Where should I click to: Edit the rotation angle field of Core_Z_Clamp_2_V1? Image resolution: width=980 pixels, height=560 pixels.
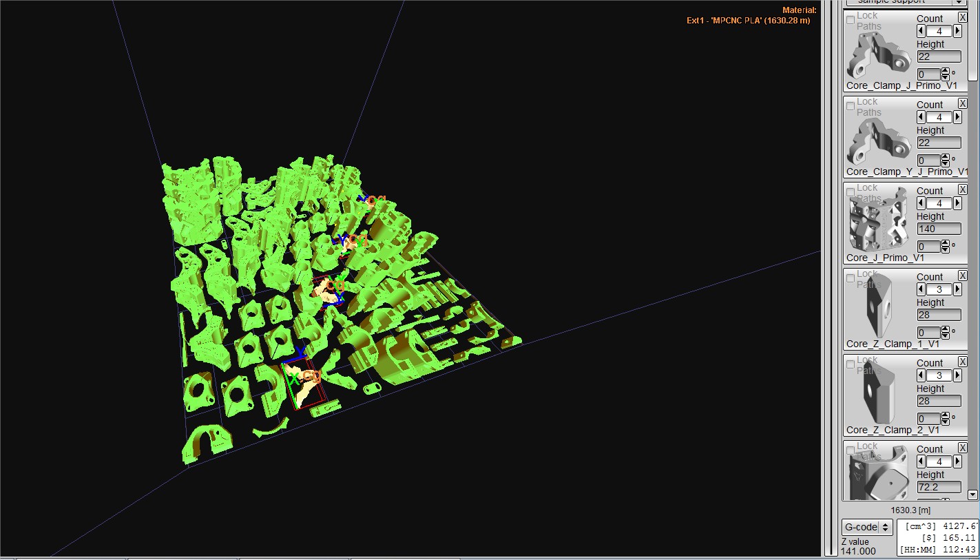pyautogui.click(x=928, y=418)
